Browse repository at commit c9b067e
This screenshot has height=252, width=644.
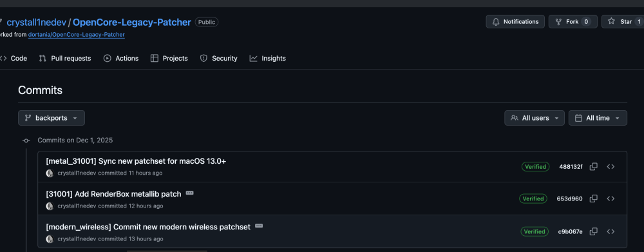[x=611, y=231]
